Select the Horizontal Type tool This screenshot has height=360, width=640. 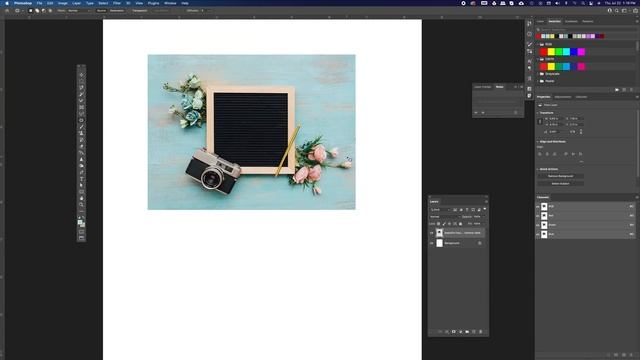click(x=81, y=179)
